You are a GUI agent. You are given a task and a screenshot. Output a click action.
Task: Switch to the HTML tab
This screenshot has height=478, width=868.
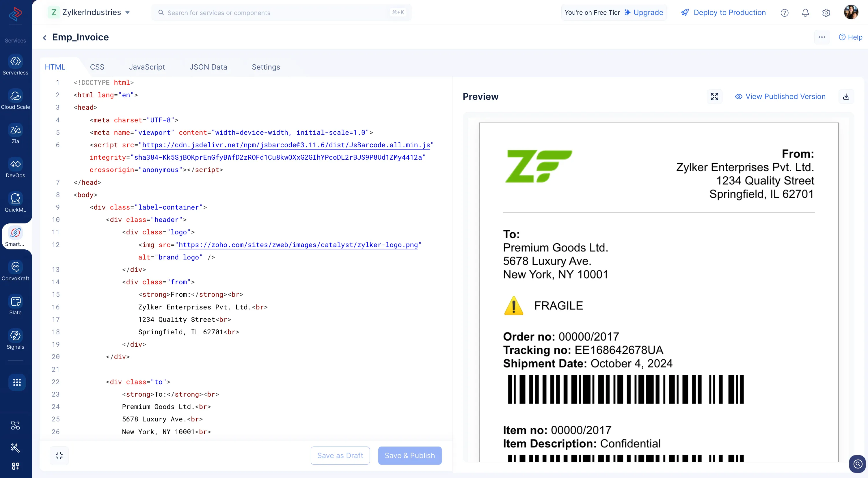click(55, 67)
